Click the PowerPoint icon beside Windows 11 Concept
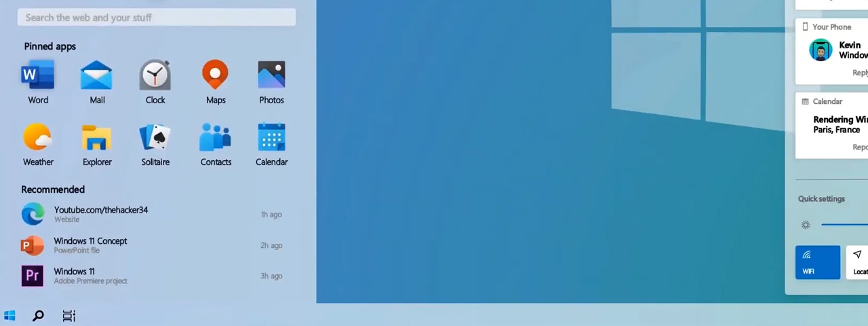The height and width of the screenshot is (326, 868). point(33,245)
